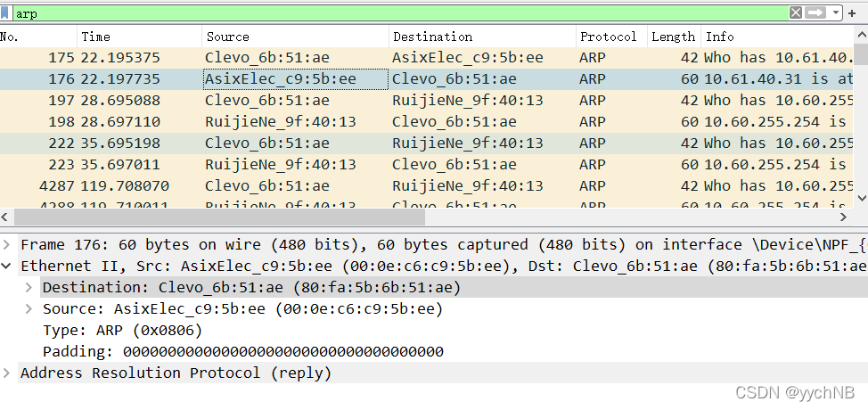
Task: Click the packet 175 destination AsixElec_c9:5b:ee
Action: click(x=468, y=58)
